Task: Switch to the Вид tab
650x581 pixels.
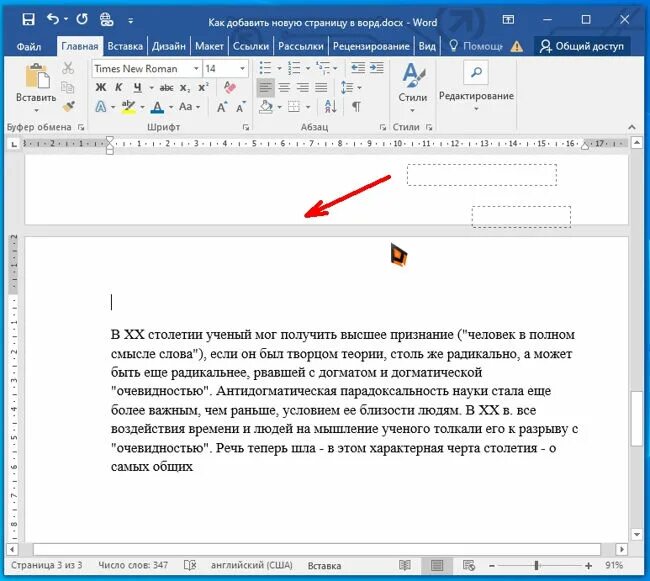Action: [x=427, y=46]
